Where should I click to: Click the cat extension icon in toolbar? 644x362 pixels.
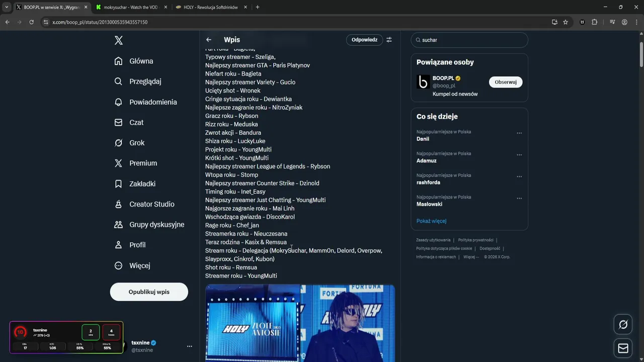583,22
